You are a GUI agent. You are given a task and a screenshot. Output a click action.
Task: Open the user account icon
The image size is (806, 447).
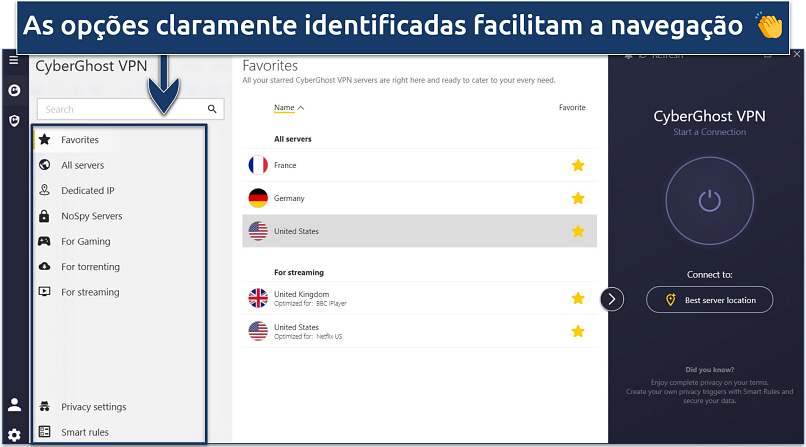tap(14, 405)
